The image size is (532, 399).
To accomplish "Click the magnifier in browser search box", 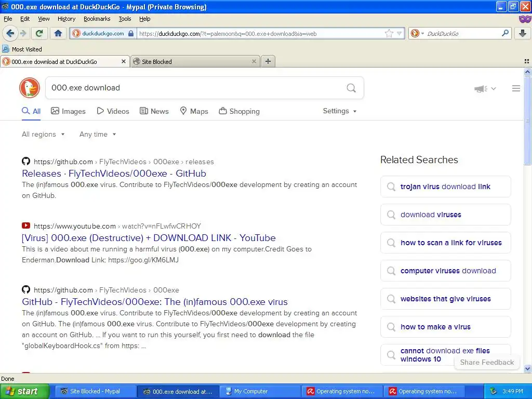I will point(505,33).
